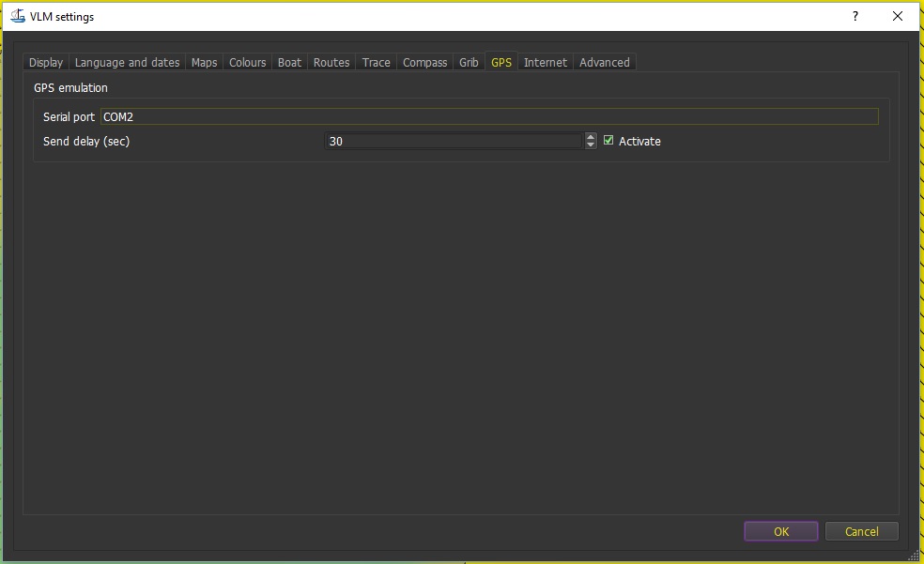924x564 pixels.
Task: Decrease Send delay with the down arrow
Action: tap(591, 145)
